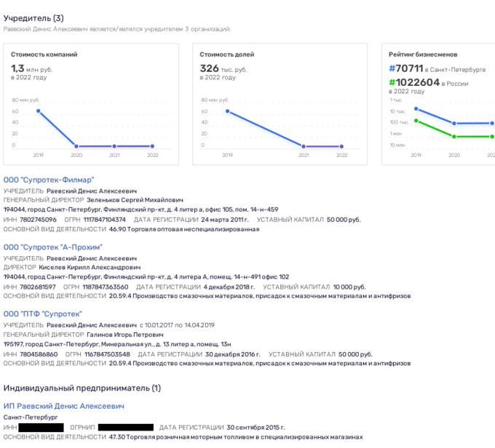Click green 2019 point on Рейтинг бизнесменов chart
This screenshot has height=448, width=495.
416,121
